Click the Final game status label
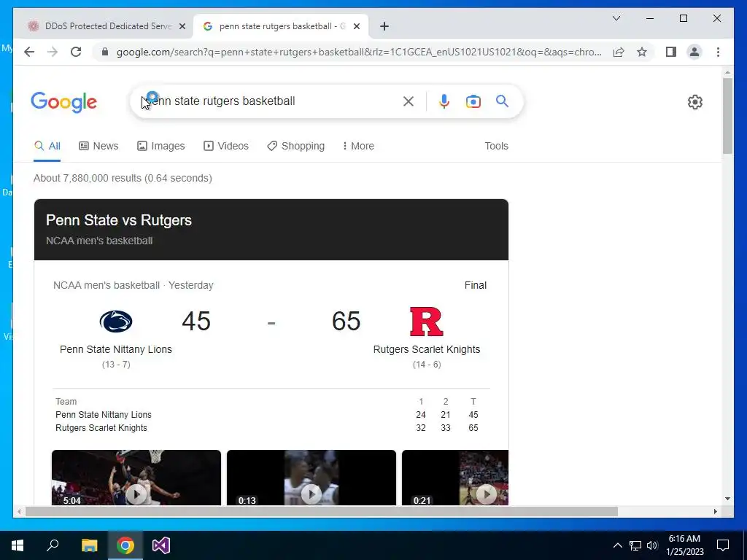The image size is (747, 560). pos(476,285)
